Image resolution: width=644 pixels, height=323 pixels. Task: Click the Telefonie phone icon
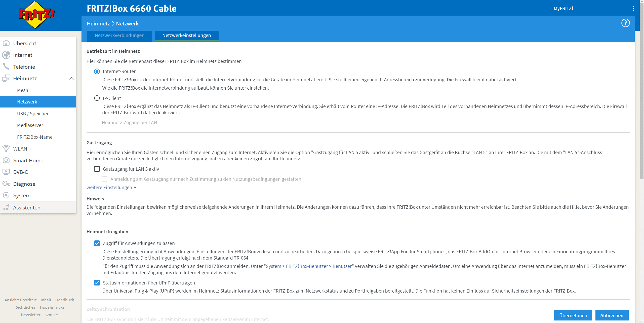click(6, 66)
